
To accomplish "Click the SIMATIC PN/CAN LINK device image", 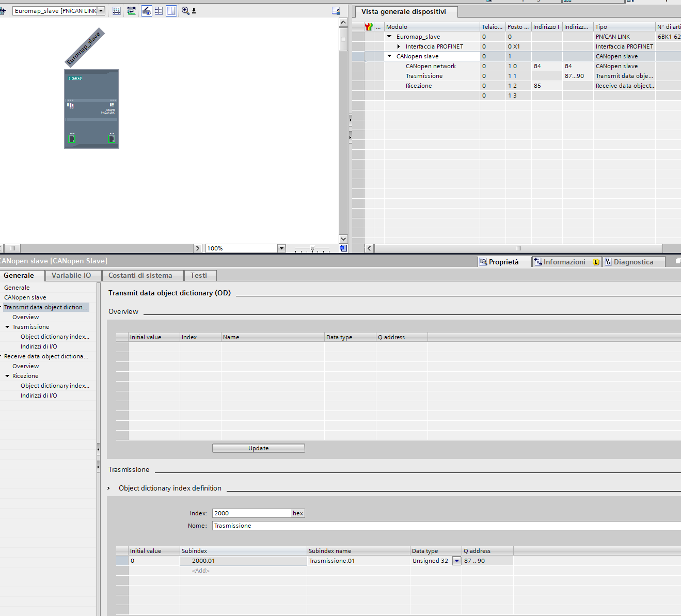I will [x=91, y=109].
